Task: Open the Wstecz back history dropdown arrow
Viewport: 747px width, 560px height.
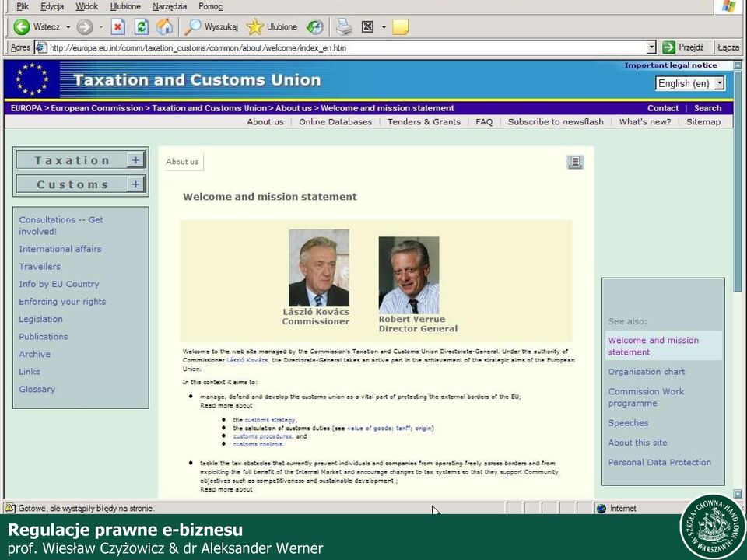Action: pos(68,27)
